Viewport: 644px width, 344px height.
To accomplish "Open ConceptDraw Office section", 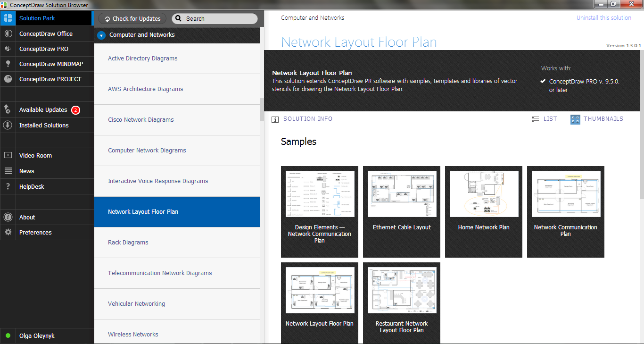I will [46, 34].
